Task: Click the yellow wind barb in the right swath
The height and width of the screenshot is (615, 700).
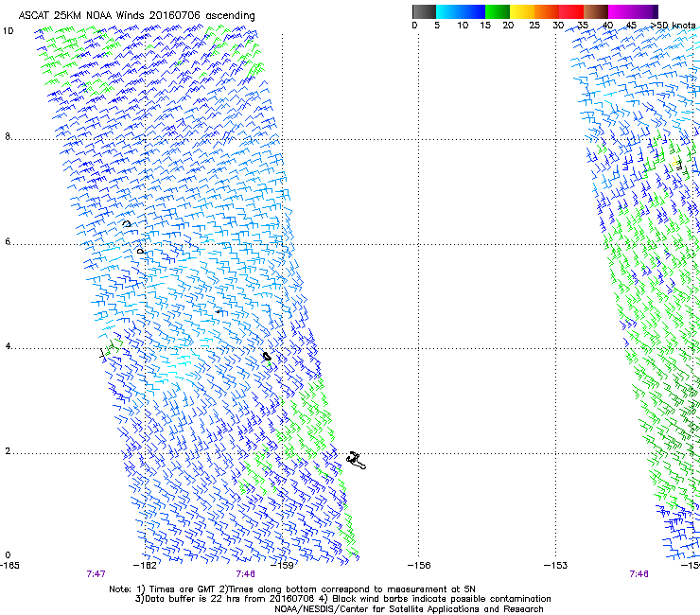Action: pyautogui.click(x=675, y=162)
